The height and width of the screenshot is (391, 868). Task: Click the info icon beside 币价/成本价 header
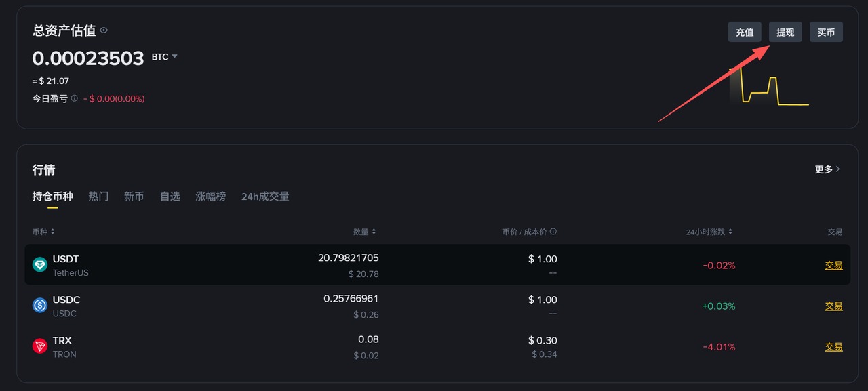point(553,231)
